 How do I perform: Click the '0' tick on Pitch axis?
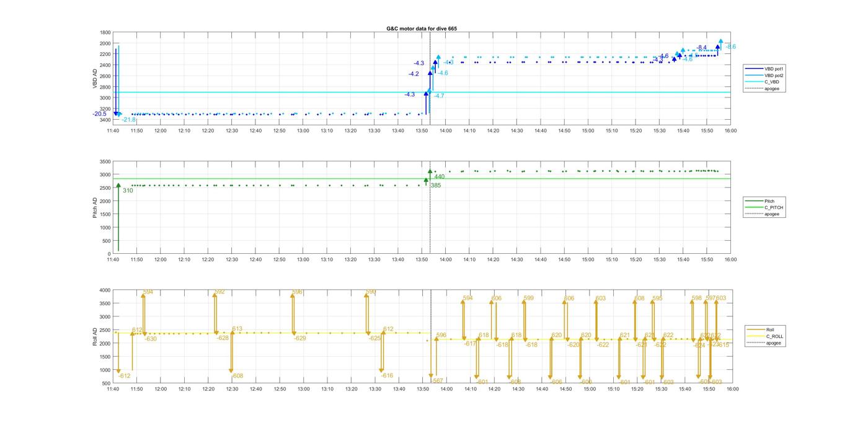pos(110,254)
